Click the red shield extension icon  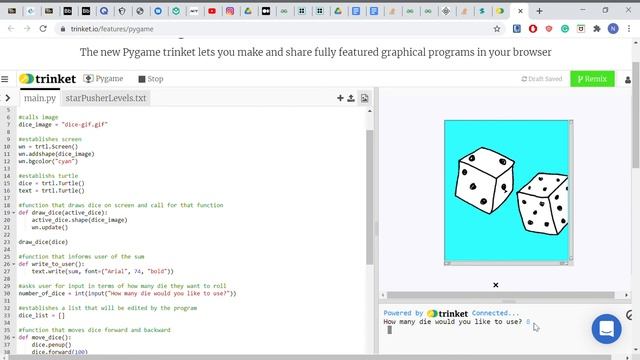pos(549,29)
